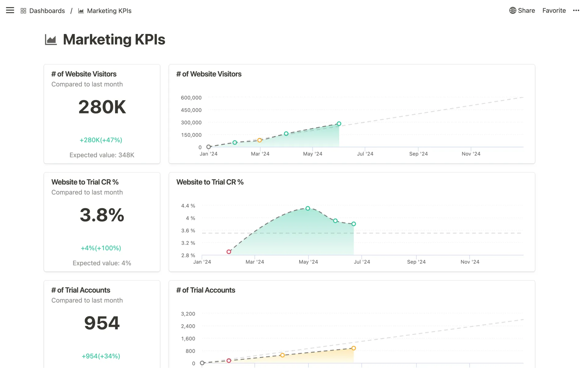Click the Sep '24 label on CR % chart
The image size is (588, 368).
point(416,262)
